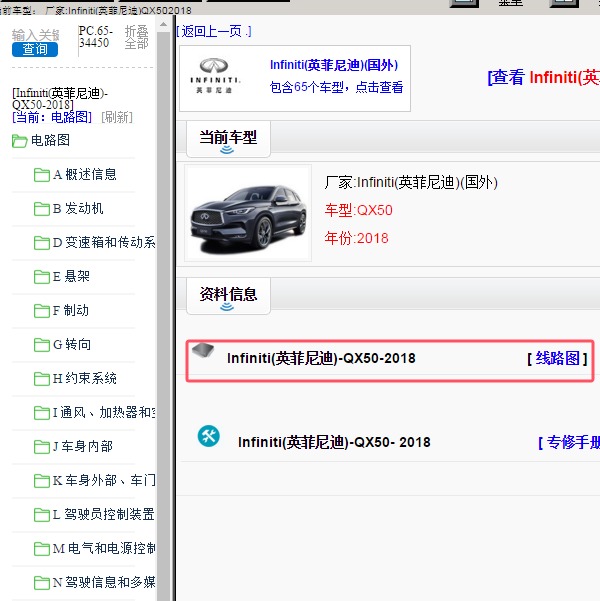Expand the J 车身内部 tree item
Image resolution: width=600 pixels, height=601 pixels.
pyautogui.click(x=83, y=446)
